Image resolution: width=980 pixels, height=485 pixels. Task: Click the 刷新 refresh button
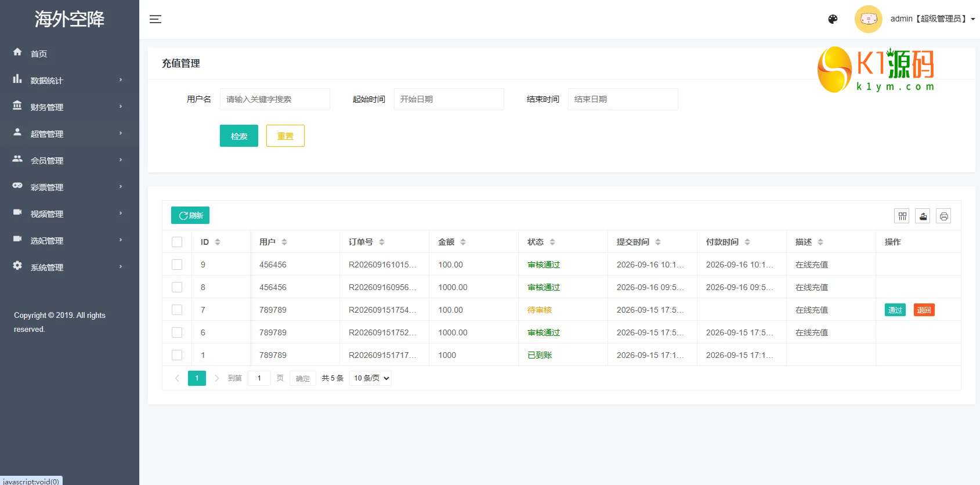190,215
